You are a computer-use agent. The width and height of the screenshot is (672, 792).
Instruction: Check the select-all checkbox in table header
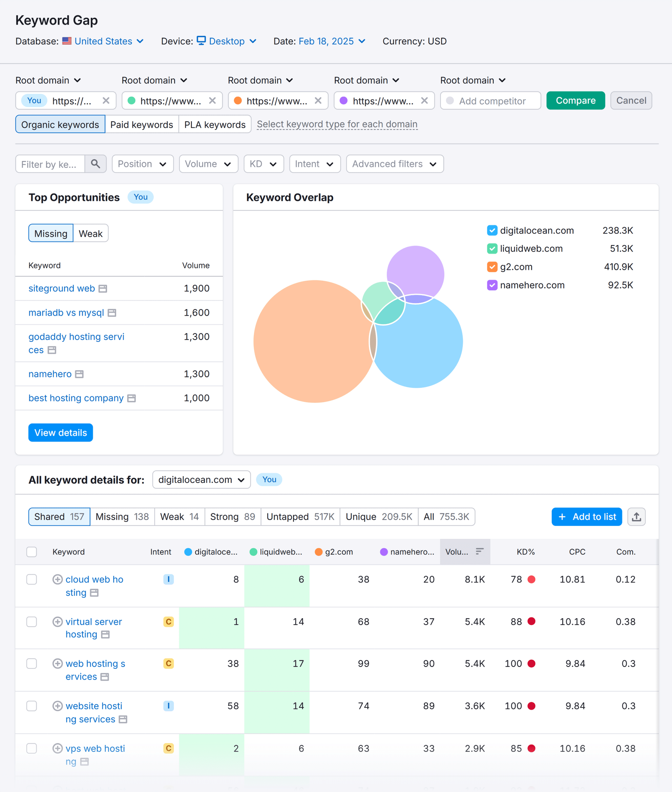pos(31,552)
